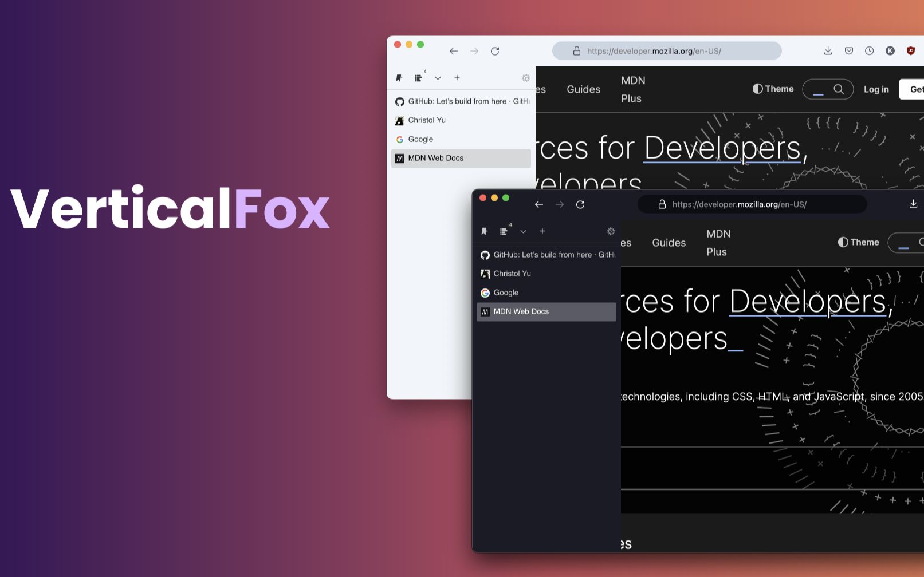924x577 pixels.
Task: Open Guides menu in the dark window page
Action: coord(669,243)
